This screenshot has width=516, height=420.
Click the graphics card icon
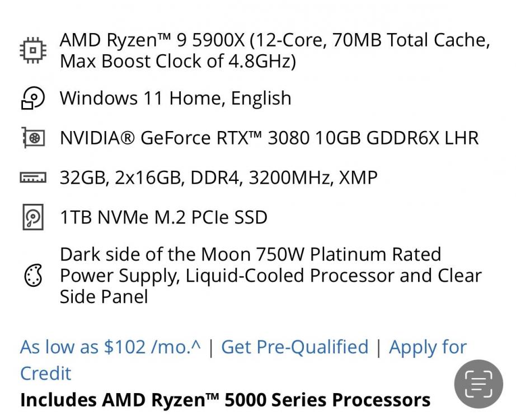click(x=33, y=138)
